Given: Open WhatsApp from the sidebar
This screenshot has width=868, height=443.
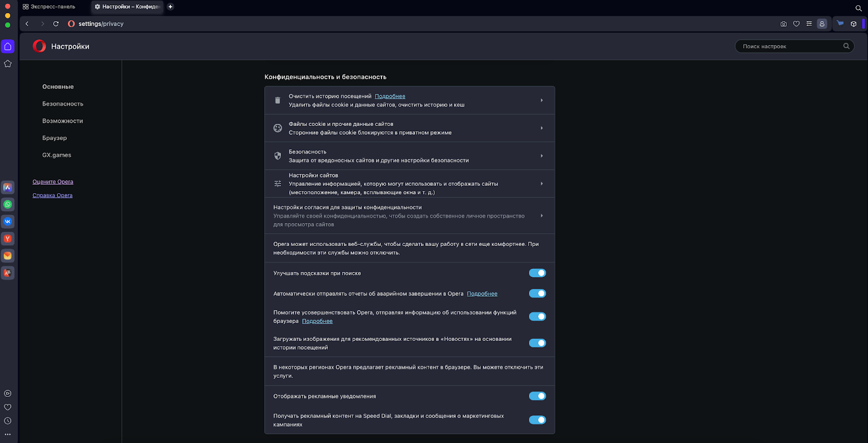Looking at the screenshot, I should (8, 205).
